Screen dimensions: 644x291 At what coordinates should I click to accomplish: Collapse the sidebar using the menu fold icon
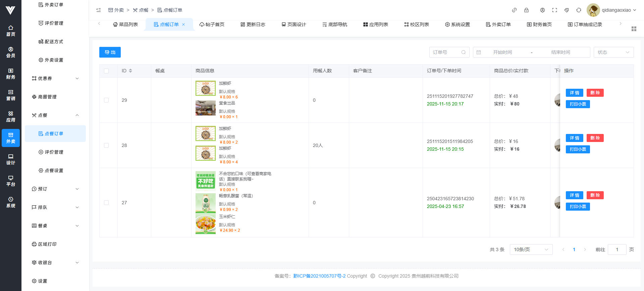pos(99,10)
